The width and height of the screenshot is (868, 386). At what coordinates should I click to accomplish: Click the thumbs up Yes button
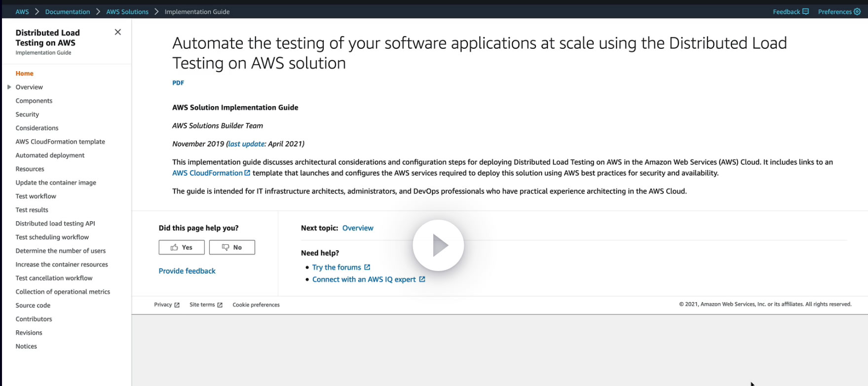[x=182, y=247]
